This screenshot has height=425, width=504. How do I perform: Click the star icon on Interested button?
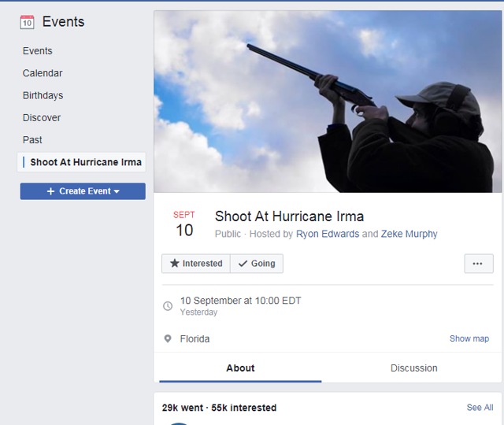click(175, 264)
